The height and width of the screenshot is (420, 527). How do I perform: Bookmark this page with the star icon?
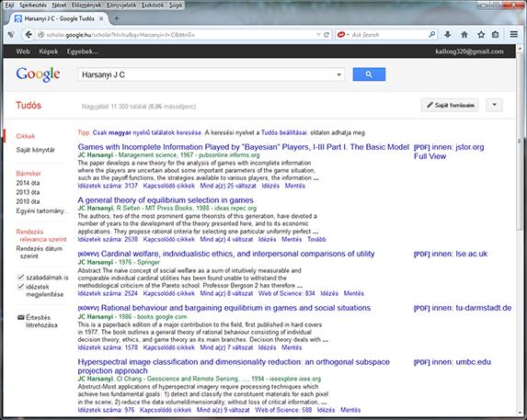481,35
